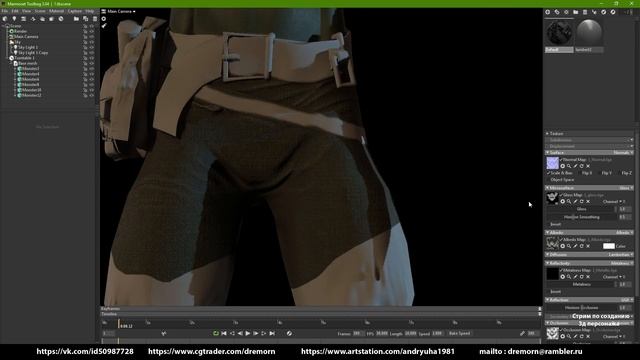
Task: Open the Scene menu
Action: point(40,11)
